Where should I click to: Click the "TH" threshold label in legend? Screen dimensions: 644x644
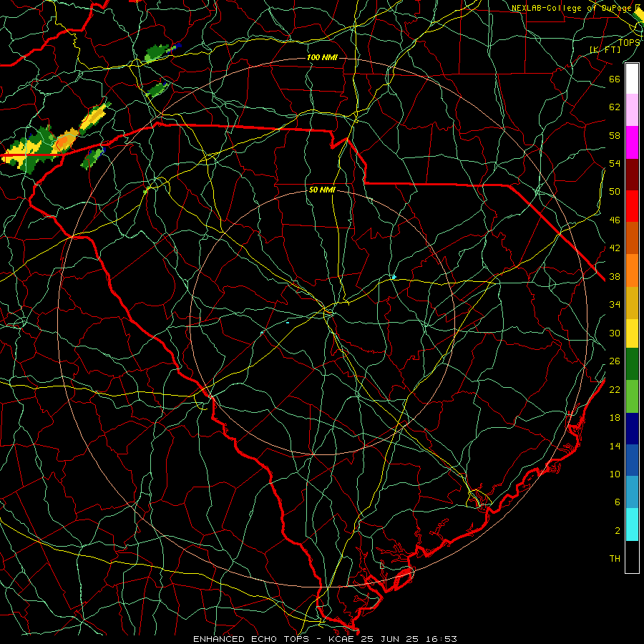[x=615, y=558]
